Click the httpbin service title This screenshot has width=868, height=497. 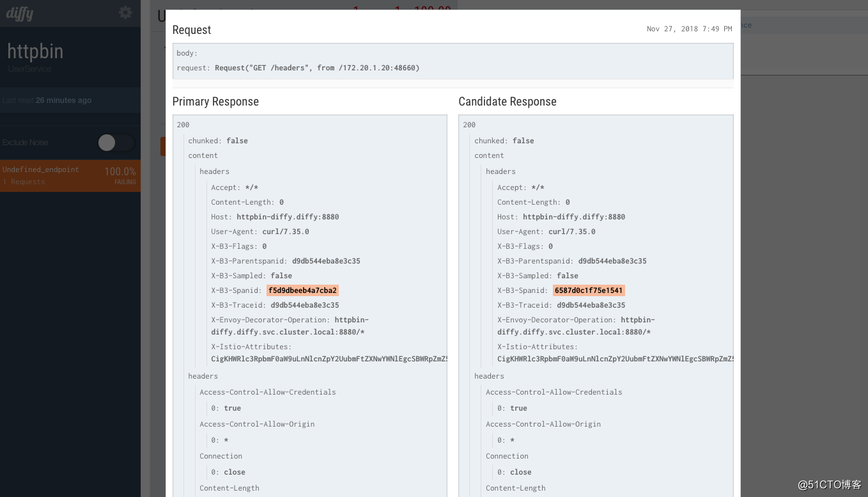tap(35, 51)
